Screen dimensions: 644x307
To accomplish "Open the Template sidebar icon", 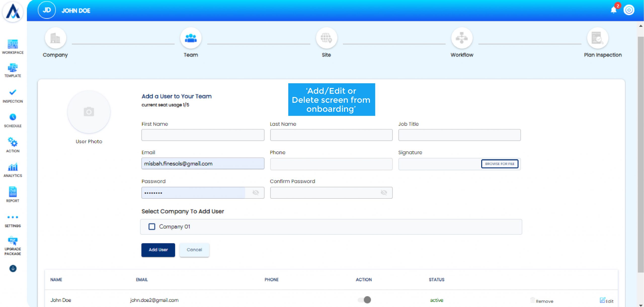I will 13,68.
